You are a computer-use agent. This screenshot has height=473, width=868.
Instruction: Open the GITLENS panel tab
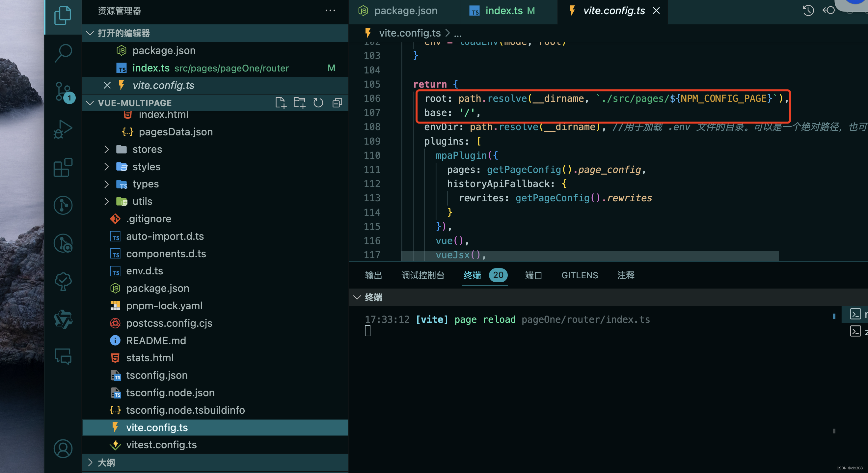(x=580, y=275)
